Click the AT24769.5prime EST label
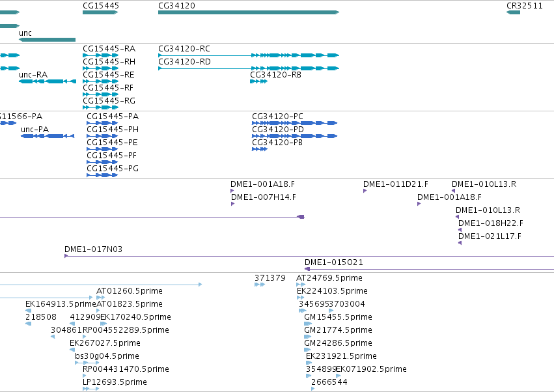 pos(329,278)
